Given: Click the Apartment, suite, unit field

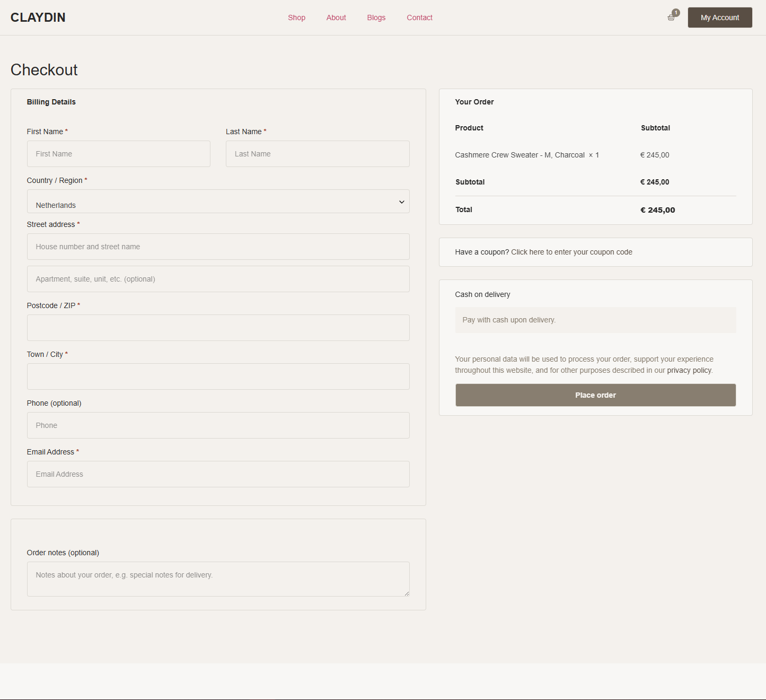Looking at the screenshot, I should [218, 279].
